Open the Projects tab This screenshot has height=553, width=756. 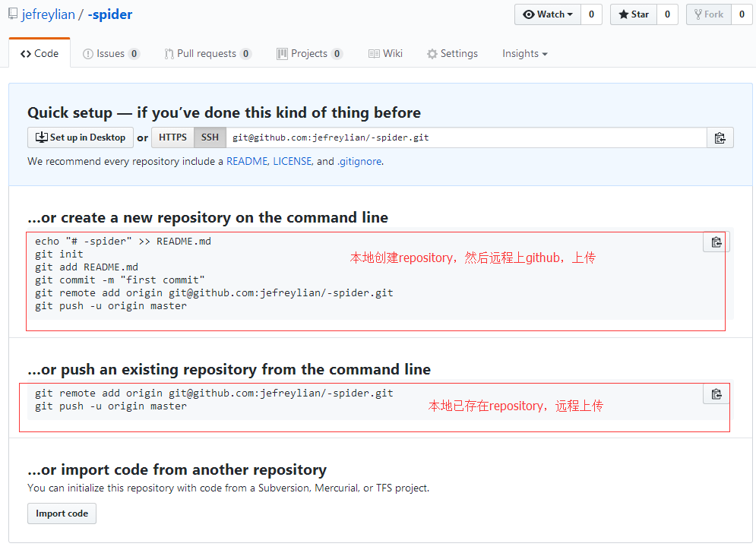309,53
